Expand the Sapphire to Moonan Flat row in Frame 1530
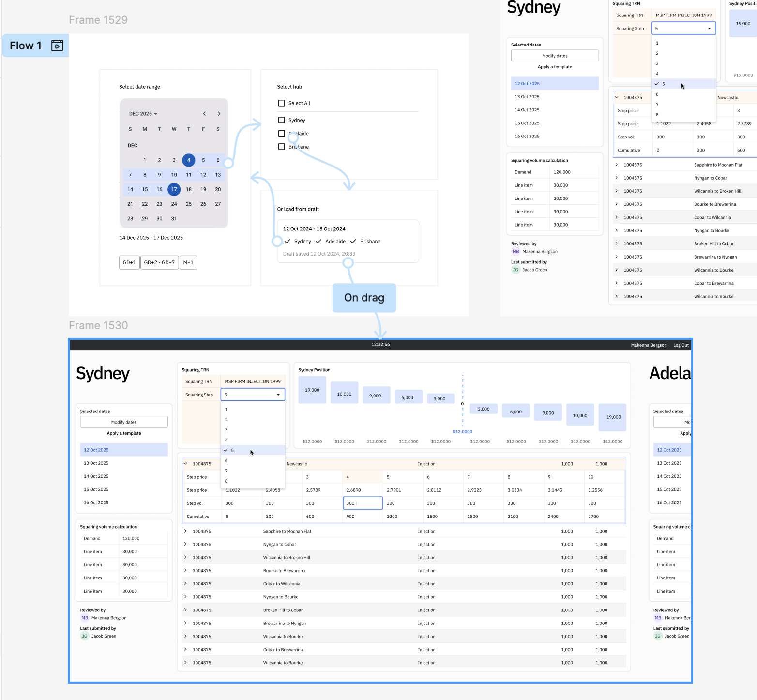The width and height of the screenshot is (757, 700). 185,531
